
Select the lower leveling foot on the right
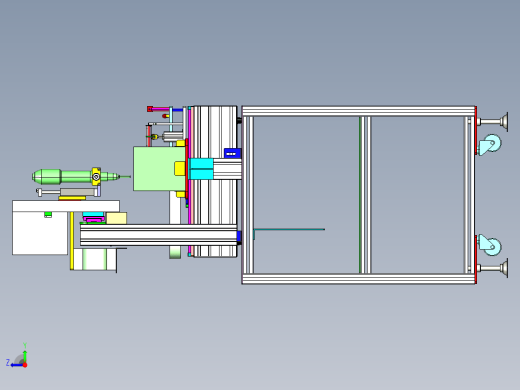click(493, 268)
